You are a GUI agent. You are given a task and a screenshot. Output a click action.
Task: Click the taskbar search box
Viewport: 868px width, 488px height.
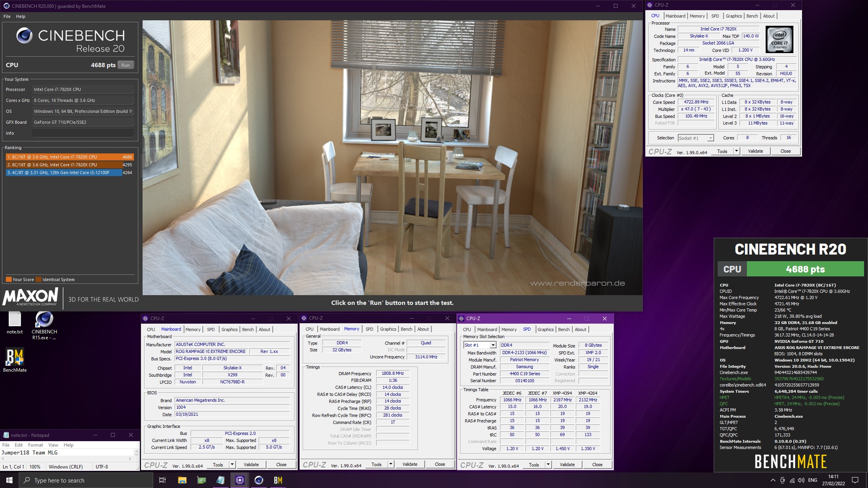click(x=86, y=480)
